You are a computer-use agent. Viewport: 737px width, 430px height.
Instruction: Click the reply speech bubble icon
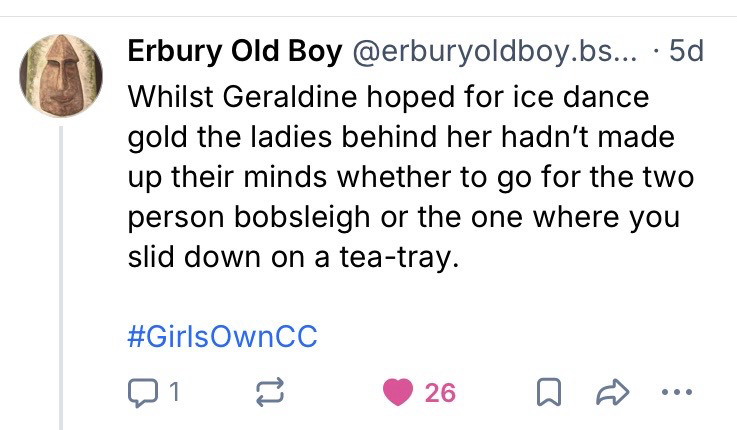tap(144, 393)
